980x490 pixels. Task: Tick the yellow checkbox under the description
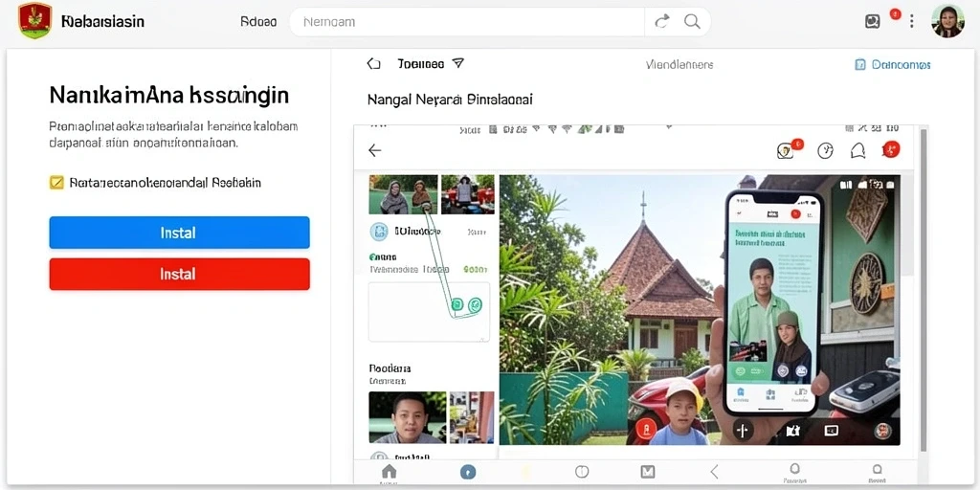[x=56, y=183]
